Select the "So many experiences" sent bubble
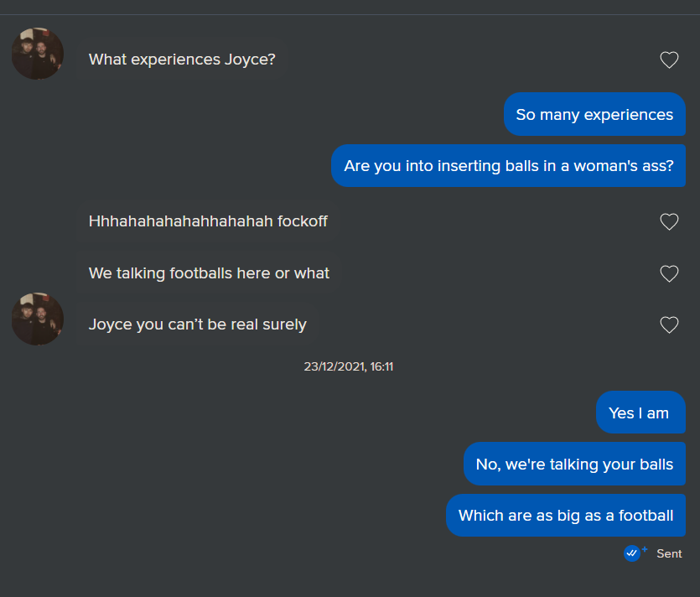 click(594, 115)
